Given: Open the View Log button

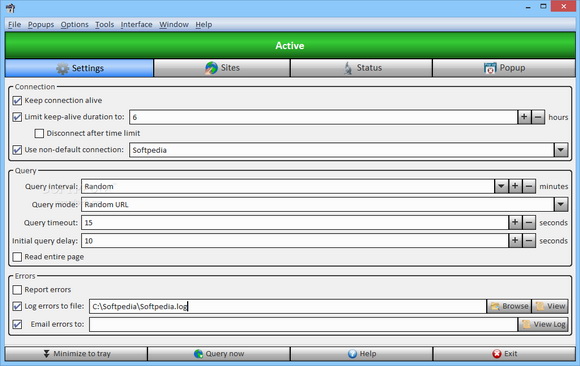Looking at the screenshot, I should point(543,325).
